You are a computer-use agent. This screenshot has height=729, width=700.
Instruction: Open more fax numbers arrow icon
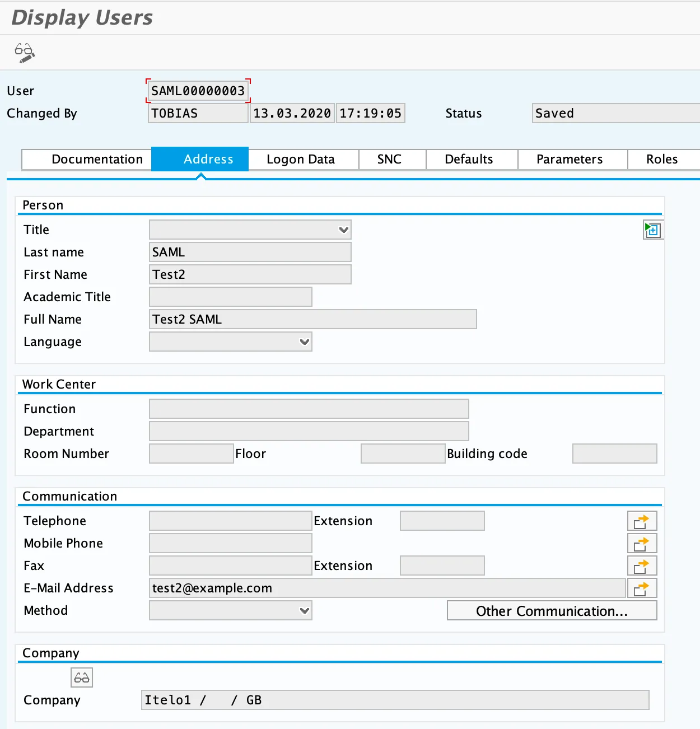click(641, 566)
